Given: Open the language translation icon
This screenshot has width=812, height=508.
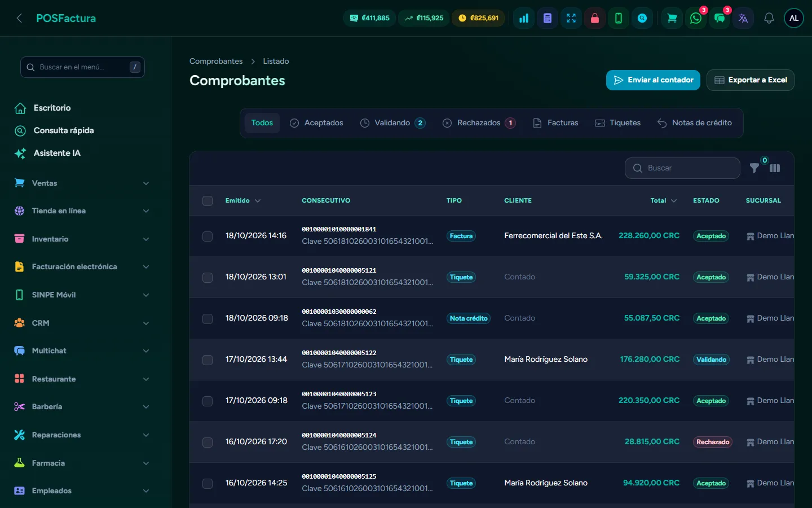Looking at the screenshot, I should [x=743, y=18].
